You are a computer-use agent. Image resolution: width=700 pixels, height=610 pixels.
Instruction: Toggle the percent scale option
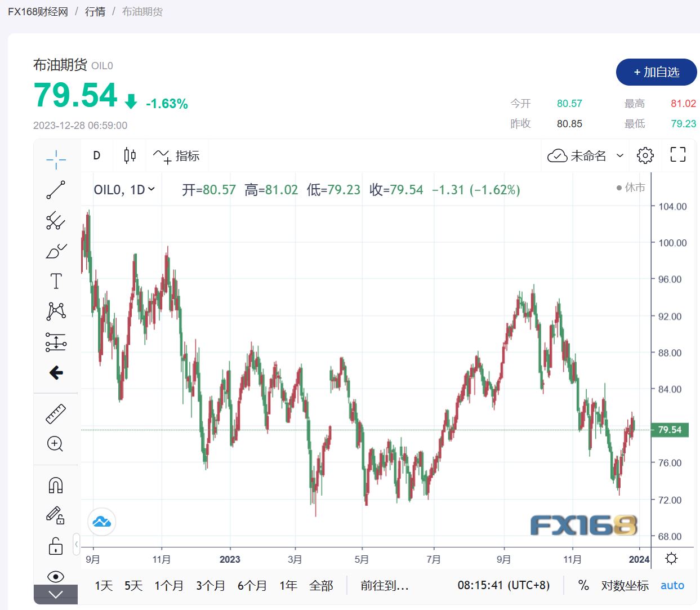click(583, 586)
